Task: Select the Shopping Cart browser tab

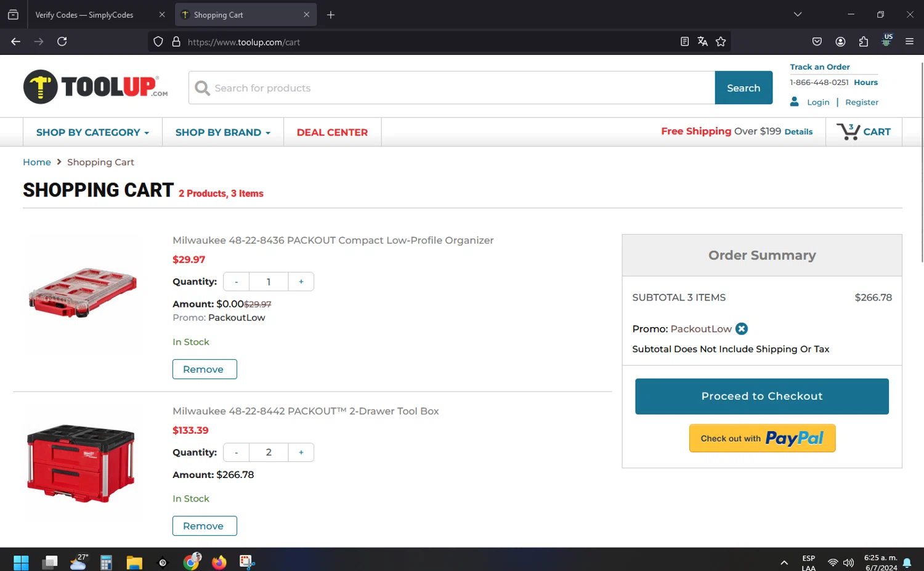Action: click(246, 15)
